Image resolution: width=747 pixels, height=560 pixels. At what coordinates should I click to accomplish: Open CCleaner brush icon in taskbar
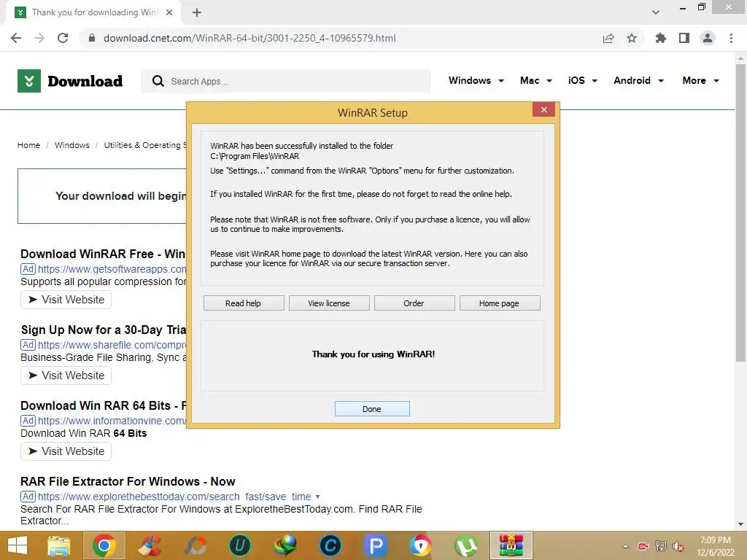coord(150,545)
